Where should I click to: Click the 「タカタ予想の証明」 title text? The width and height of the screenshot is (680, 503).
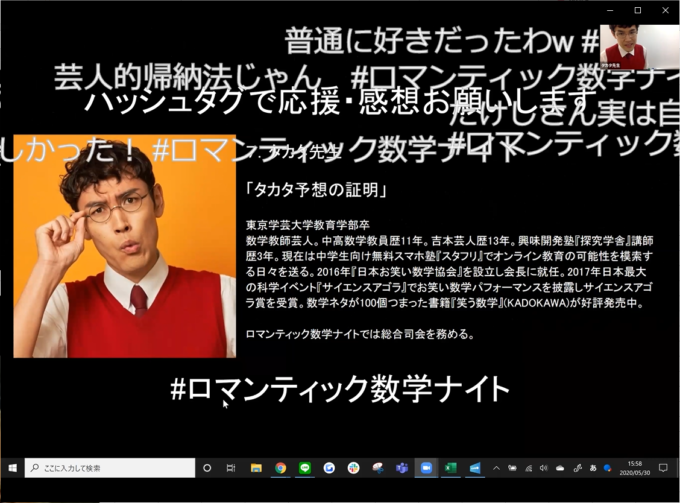click(x=316, y=189)
